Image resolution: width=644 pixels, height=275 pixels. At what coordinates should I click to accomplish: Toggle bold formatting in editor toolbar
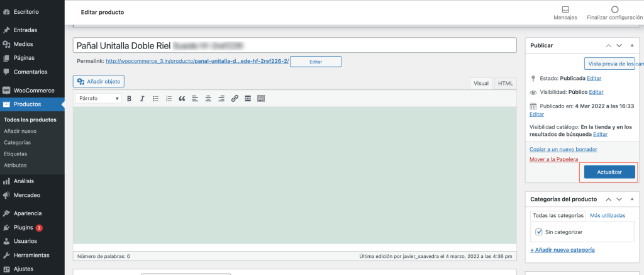coord(129,99)
